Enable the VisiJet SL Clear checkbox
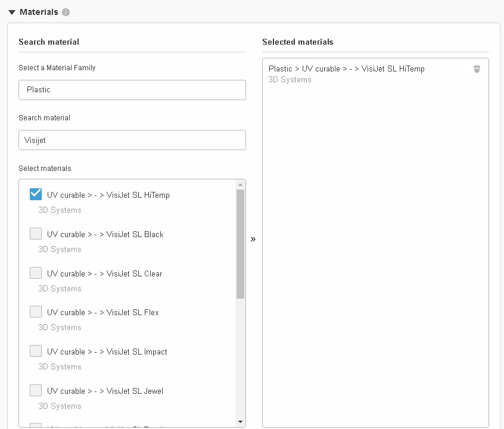 36,273
